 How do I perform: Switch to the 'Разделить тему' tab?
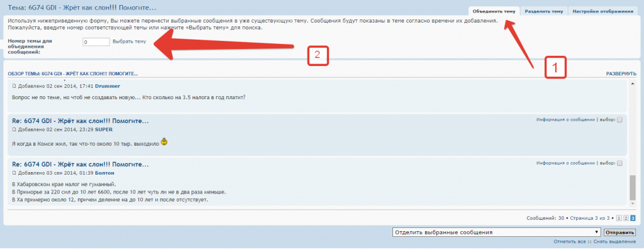point(544,11)
